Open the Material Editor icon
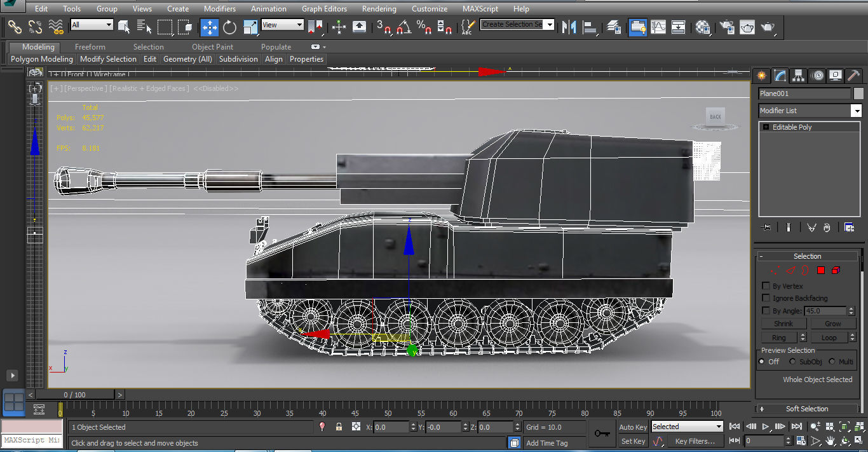 pyautogui.click(x=703, y=27)
